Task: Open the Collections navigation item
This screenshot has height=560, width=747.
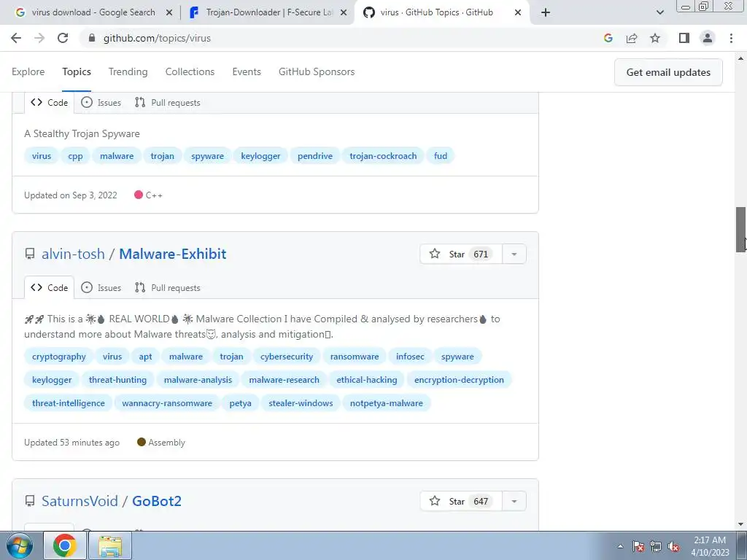Action: (190, 71)
